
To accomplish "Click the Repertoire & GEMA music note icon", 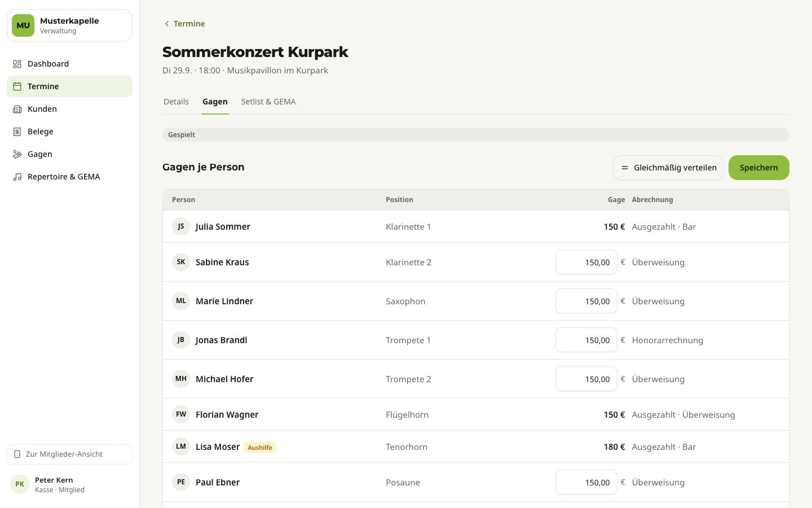I will click(x=17, y=177).
